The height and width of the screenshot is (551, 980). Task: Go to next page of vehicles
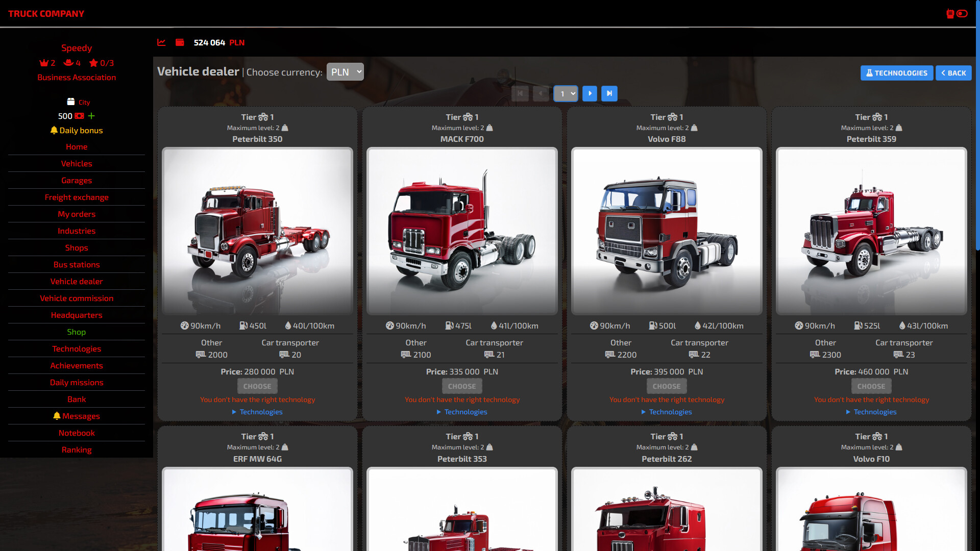[590, 93]
